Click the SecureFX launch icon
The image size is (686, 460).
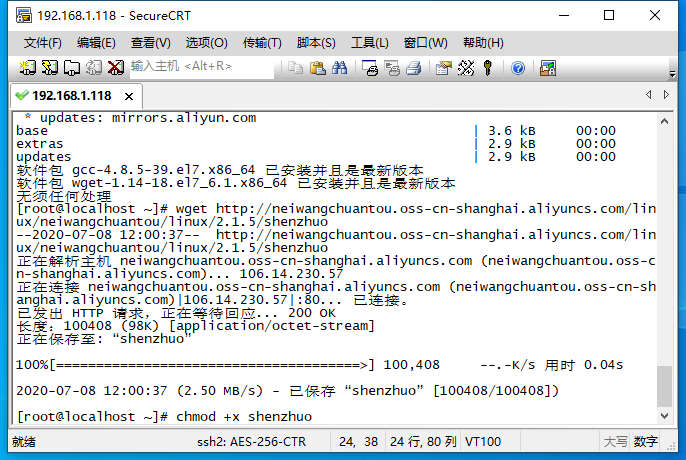tap(548, 68)
